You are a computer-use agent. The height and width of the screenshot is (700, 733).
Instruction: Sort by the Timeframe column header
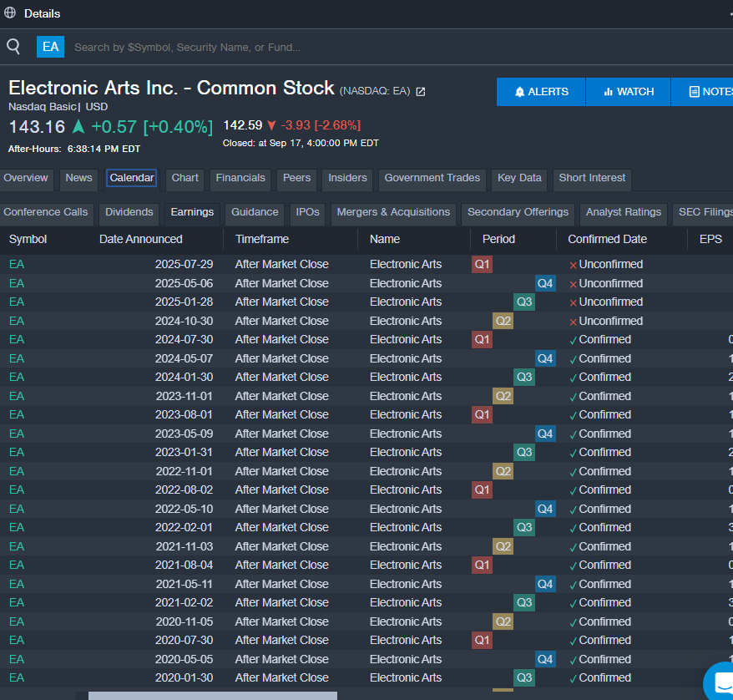coord(262,240)
